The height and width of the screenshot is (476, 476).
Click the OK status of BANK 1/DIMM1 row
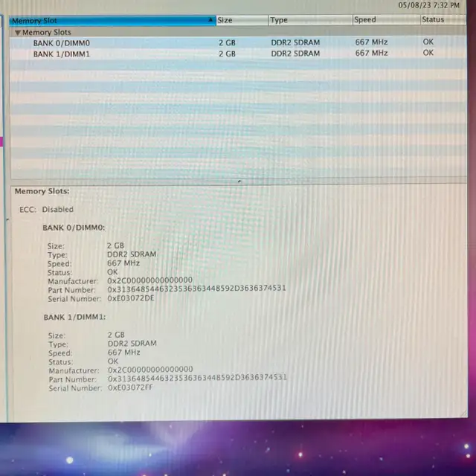[x=428, y=53]
